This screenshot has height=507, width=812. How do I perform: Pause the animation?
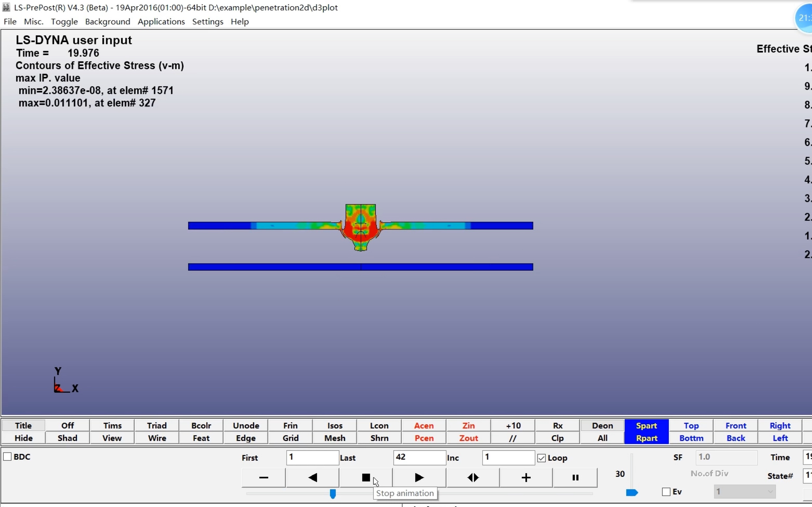tap(575, 477)
